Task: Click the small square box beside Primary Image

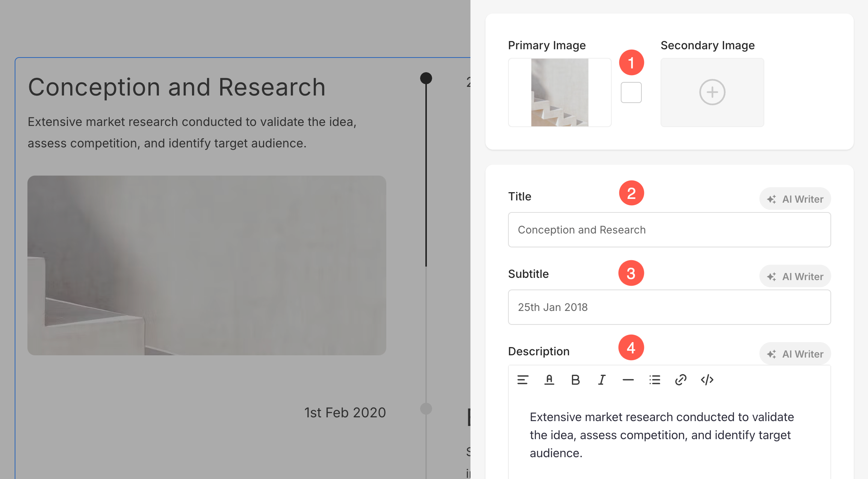Action: click(631, 92)
